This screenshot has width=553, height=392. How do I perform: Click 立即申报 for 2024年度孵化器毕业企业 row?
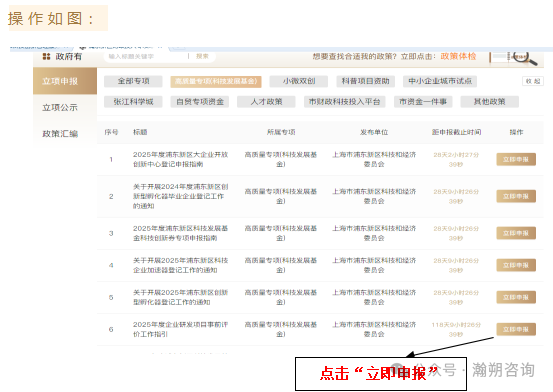pyautogui.click(x=516, y=196)
